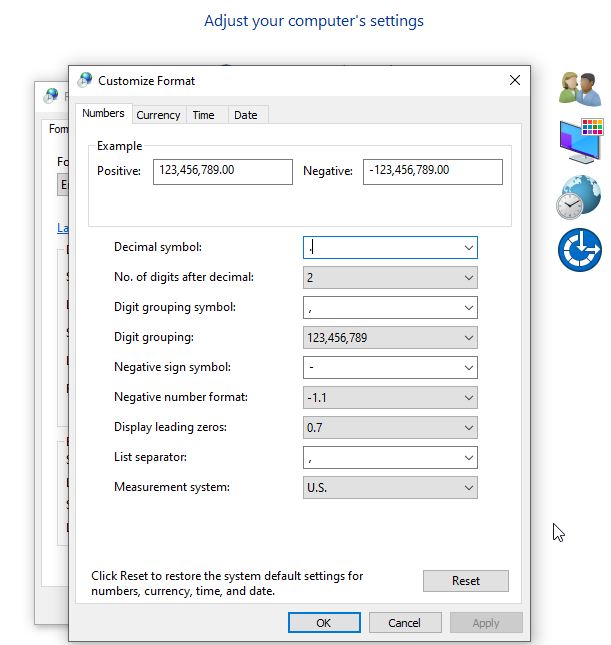Close the Customize Format dialog
Screen dimensions: 611x645
[515, 80]
